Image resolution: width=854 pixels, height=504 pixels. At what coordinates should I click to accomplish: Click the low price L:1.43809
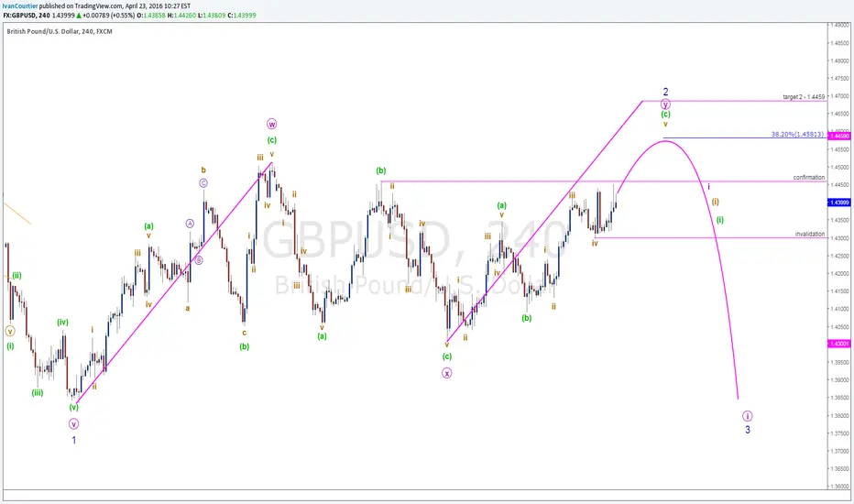click(212, 16)
